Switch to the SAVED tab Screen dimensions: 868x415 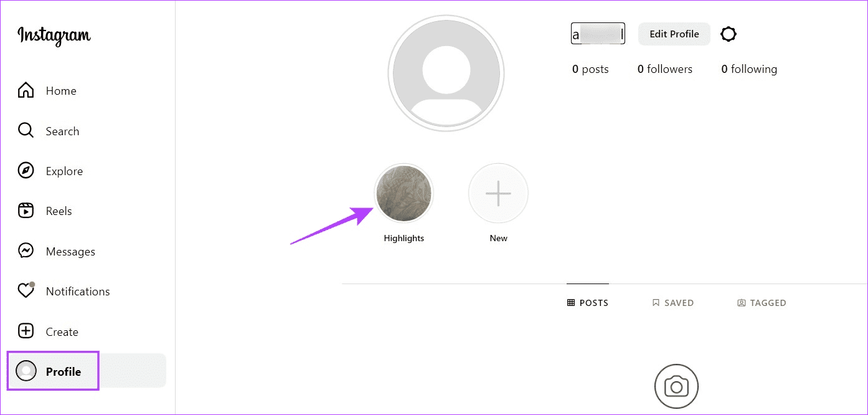pos(672,303)
